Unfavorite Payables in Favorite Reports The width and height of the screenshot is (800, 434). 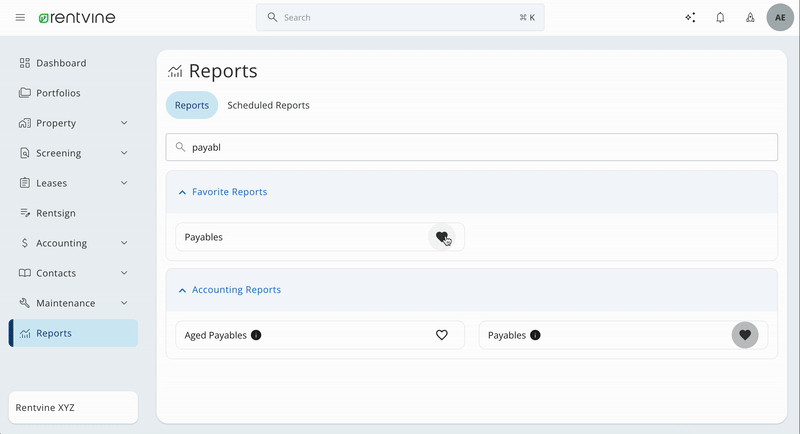pyautogui.click(x=442, y=237)
